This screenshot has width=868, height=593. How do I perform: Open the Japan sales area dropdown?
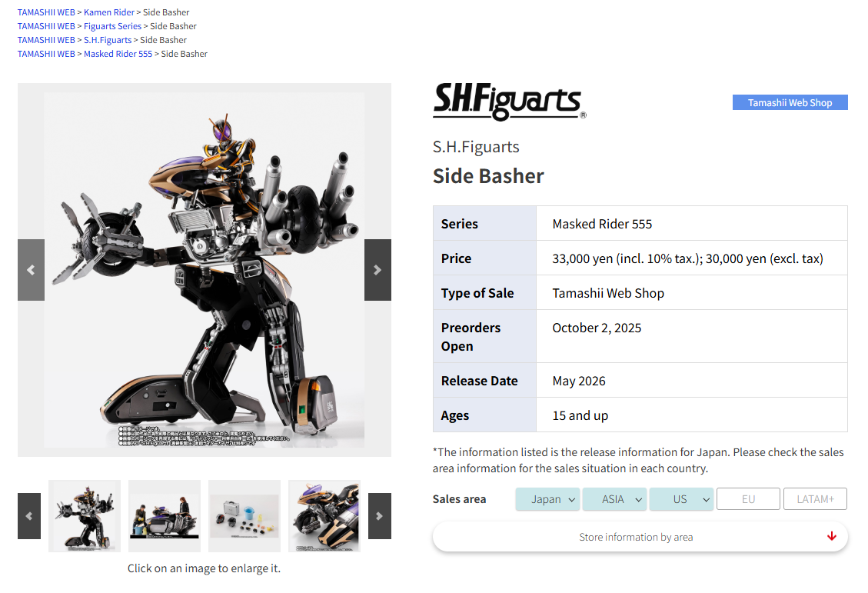547,499
